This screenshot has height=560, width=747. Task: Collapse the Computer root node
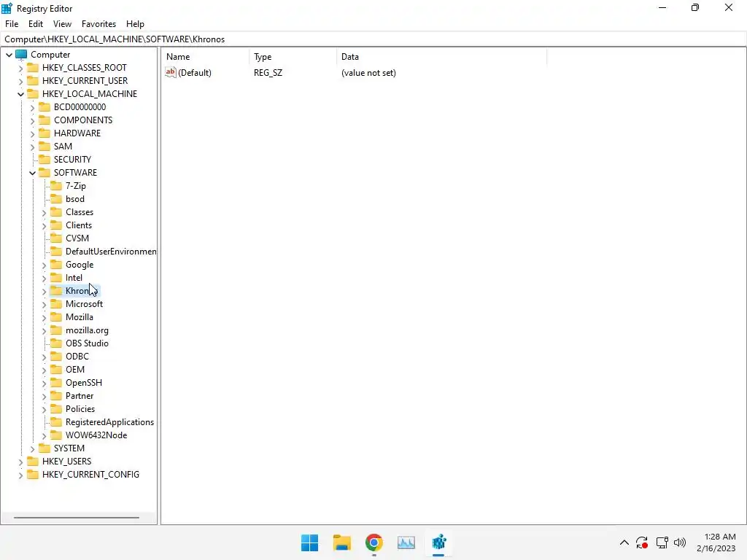click(x=9, y=55)
